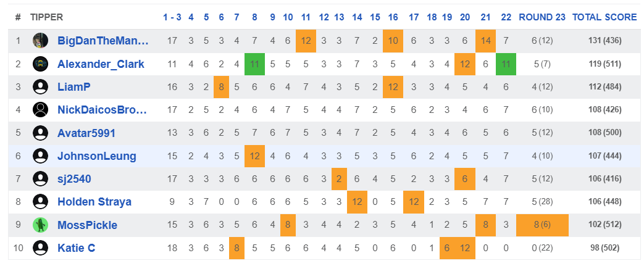Click BigDanTheMan's orange round 21 score
Screen dimensions: 644x266
485,41
